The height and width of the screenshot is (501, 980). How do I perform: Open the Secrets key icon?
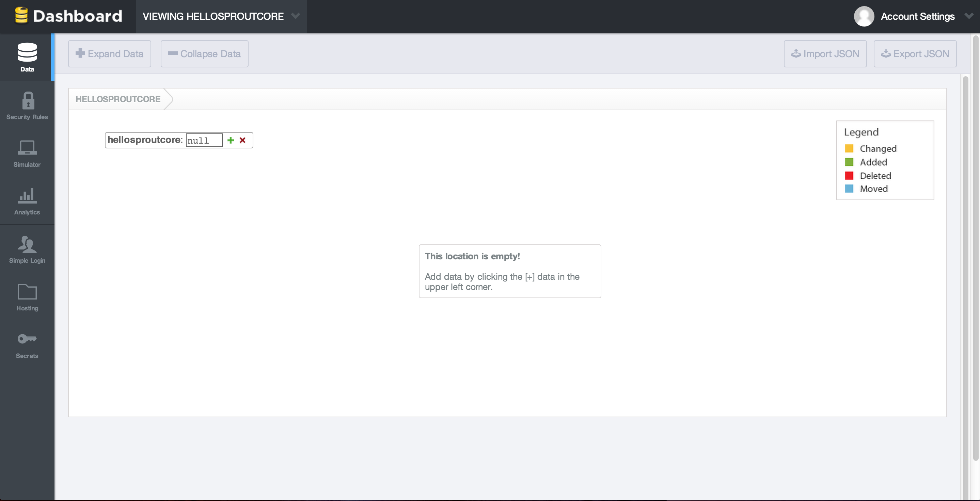click(27, 338)
